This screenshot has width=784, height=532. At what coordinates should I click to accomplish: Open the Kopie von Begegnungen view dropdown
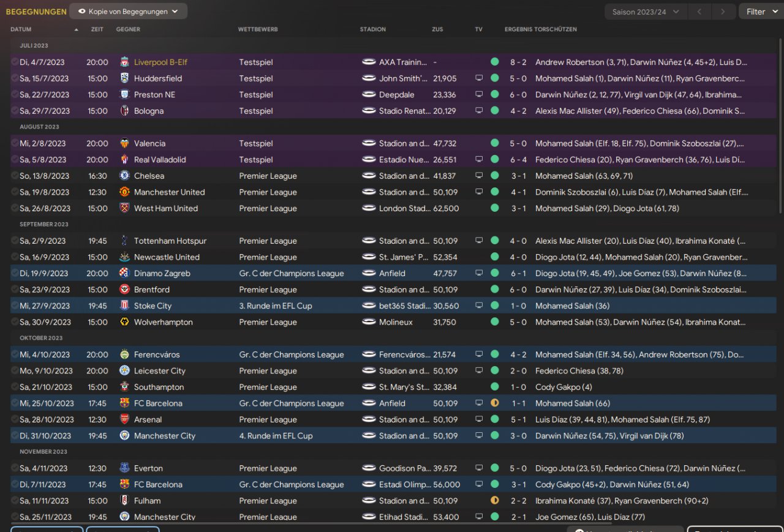click(x=128, y=11)
